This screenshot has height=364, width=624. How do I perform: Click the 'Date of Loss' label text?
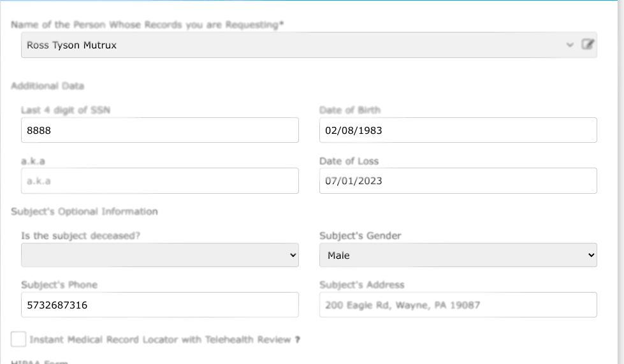[x=349, y=161]
